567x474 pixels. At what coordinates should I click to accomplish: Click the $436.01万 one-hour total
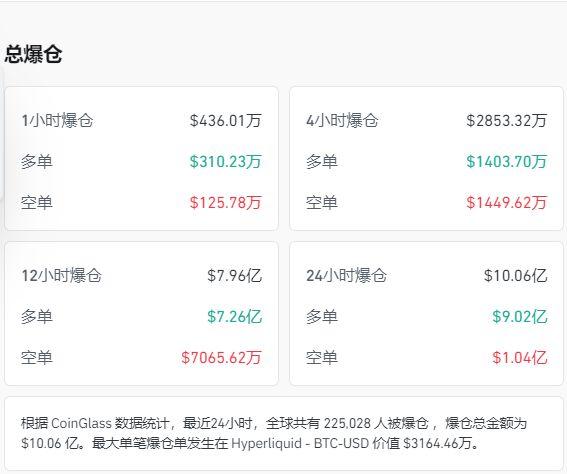coord(226,120)
